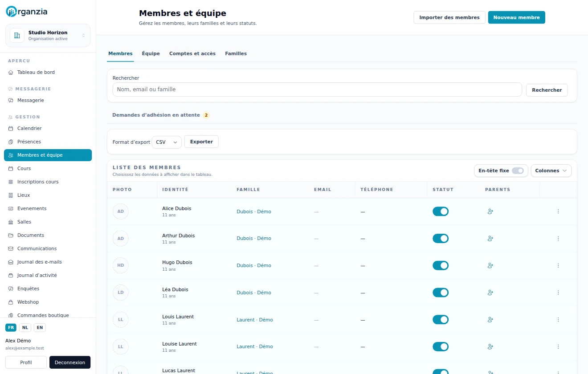Go to the Familles tab
The image size is (588, 374).
tap(236, 53)
